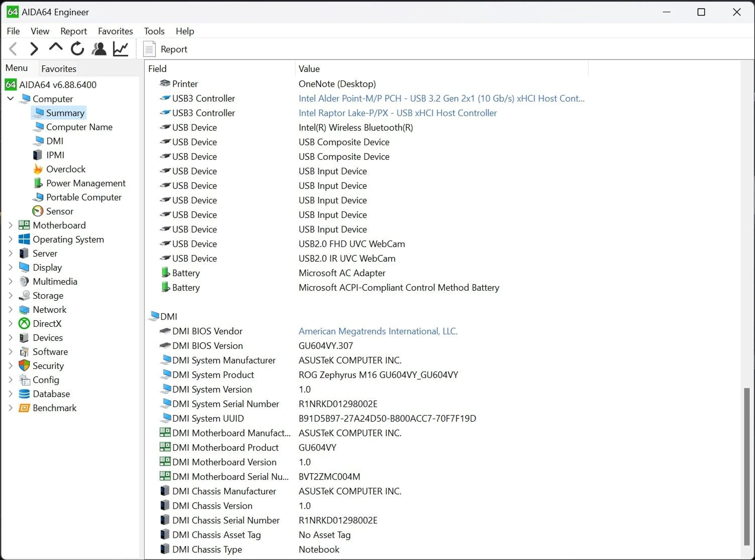Screen dimensions: 755x560
Task: Open the Report menu
Action: click(74, 31)
